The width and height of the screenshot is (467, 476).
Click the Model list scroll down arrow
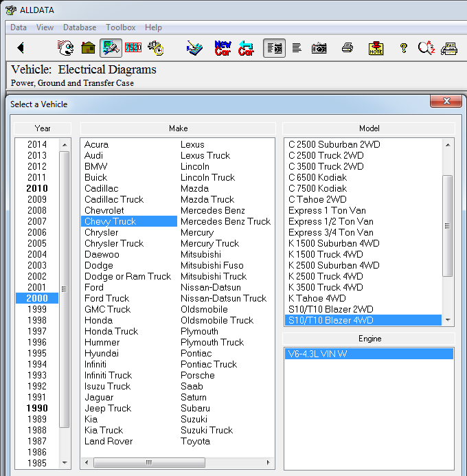(448, 319)
